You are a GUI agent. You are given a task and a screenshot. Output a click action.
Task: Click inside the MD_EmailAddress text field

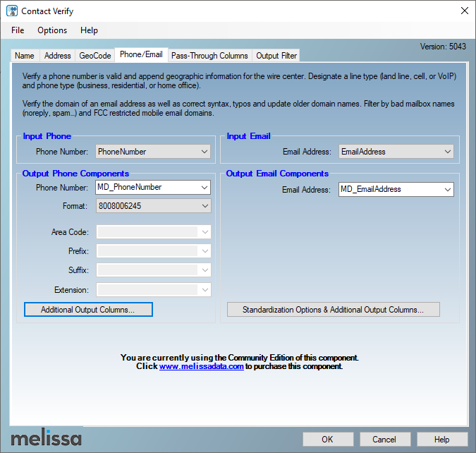pyautogui.click(x=390, y=190)
